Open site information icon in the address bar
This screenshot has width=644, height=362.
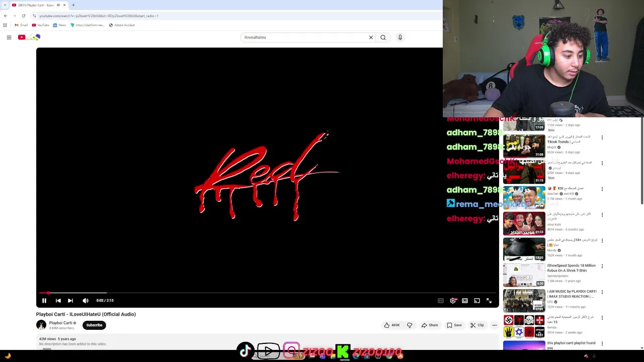point(34,16)
